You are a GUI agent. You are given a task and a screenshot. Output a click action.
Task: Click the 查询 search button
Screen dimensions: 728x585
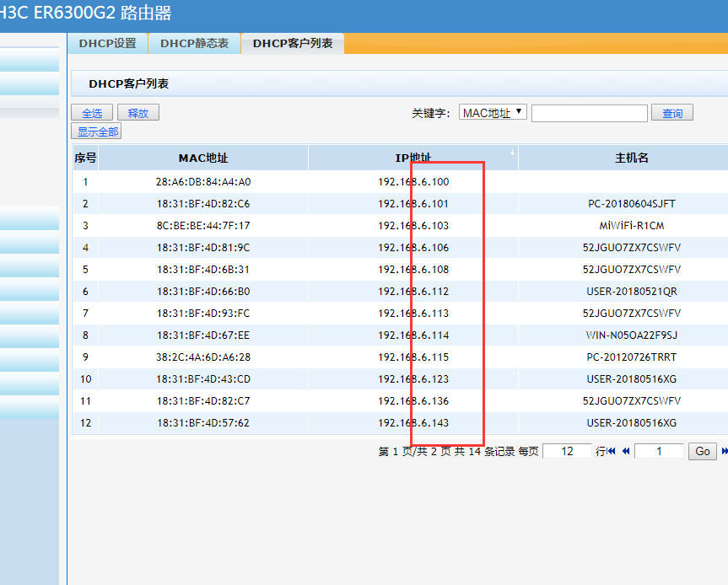672,113
